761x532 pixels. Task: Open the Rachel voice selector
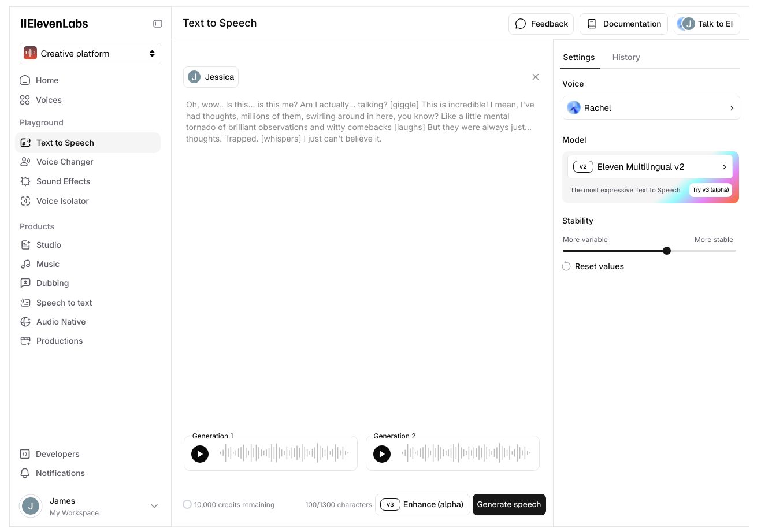pyautogui.click(x=651, y=108)
